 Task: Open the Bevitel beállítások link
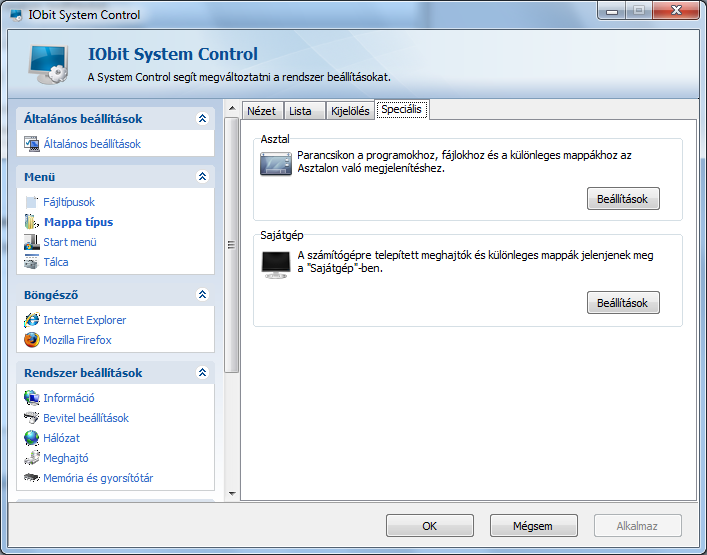pos(86,418)
